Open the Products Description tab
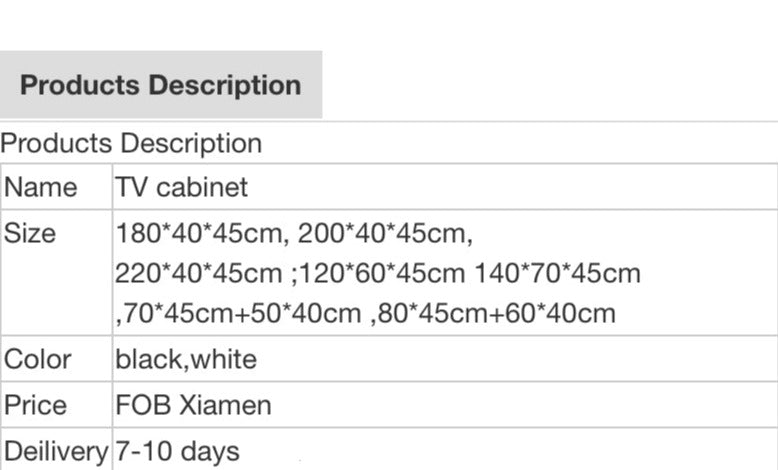The width and height of the screenshot is (778, 470). (x=160, y=85)
